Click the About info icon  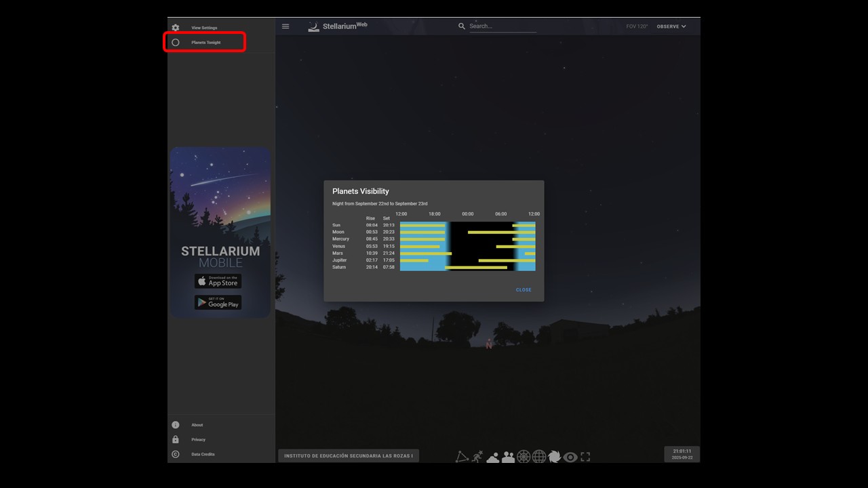click(x=176, y=425)
